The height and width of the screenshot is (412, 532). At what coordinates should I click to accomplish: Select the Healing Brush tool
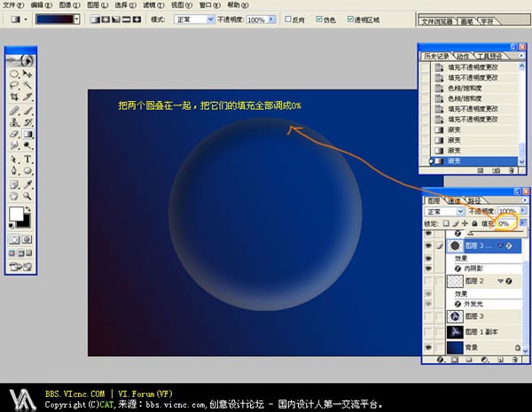pos(14,111)
